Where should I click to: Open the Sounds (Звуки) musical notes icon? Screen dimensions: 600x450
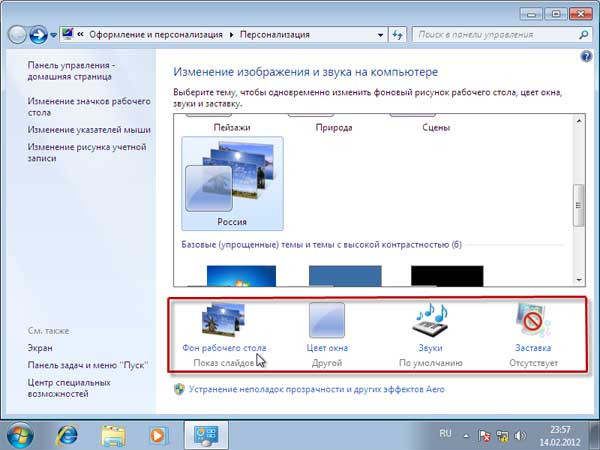point(430,320)
